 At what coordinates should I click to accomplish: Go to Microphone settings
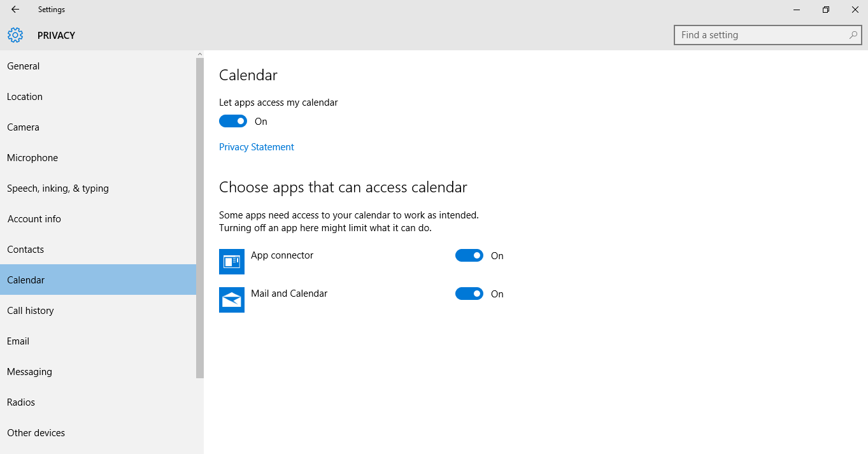point(98,158)
